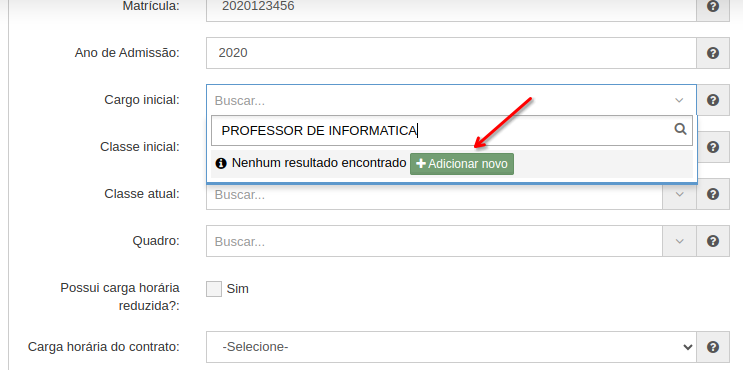Click help icon next to Classe inicial
Image resolution: width=743 pixels, height=370 pixels.
[713, 147]
